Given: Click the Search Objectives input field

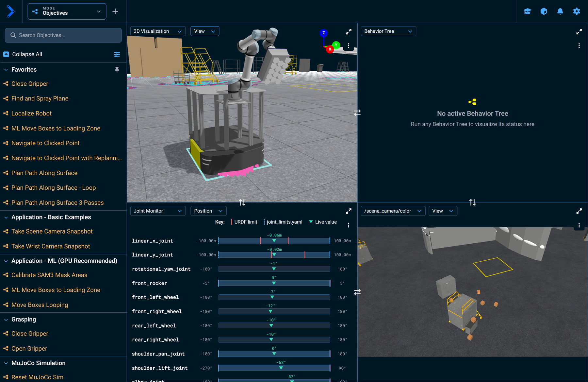Looking at the screenshot, I should click(63, 35).
